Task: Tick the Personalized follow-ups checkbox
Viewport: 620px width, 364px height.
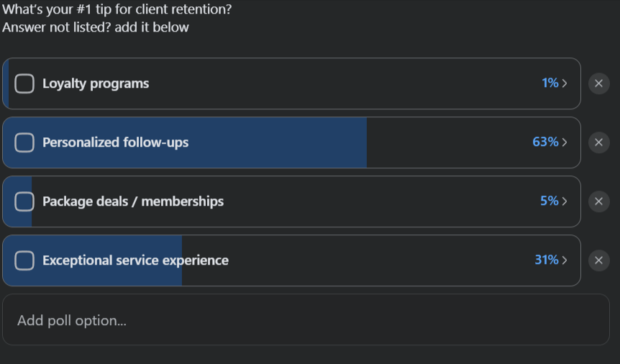Action: coord(24,142)
